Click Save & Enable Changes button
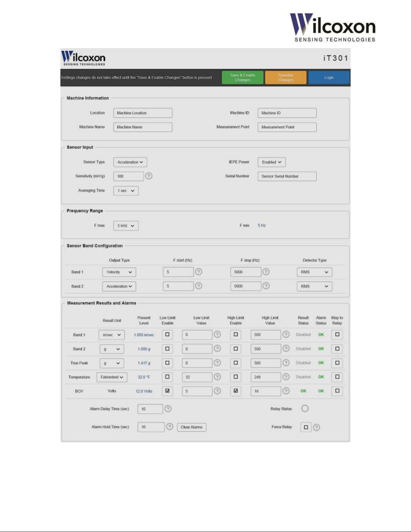The width and height of the screenshot is (411, 532). point(243,78)
